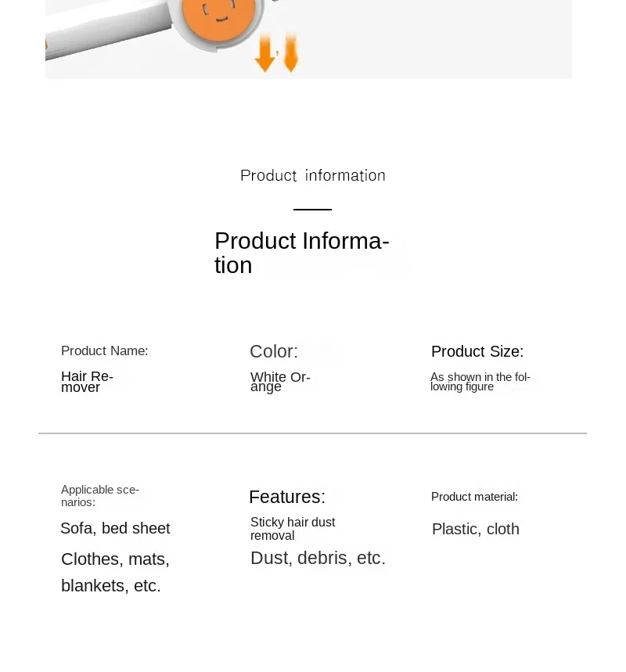Viewport: 626px width, 672px height.
Task: Click the 'Features:' heading
Action: click(287, 497)
